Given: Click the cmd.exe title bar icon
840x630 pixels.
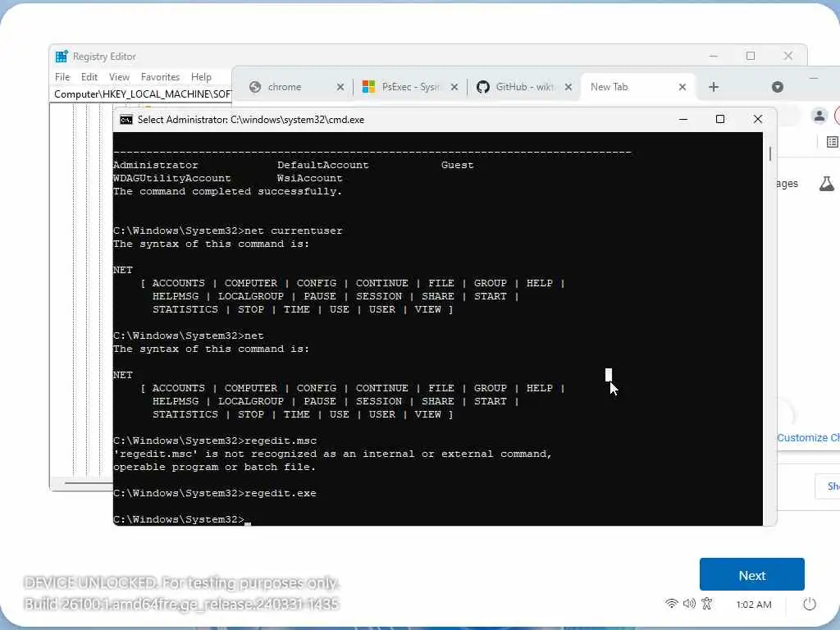Looking at the screenshot, I should [126, 120].
